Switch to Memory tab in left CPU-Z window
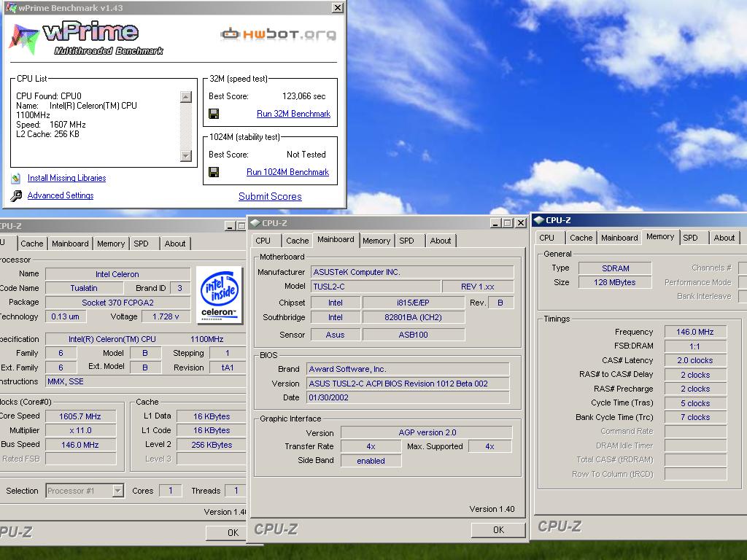Image resolution: width=747 pixels, height=560 pixels. 111,244
